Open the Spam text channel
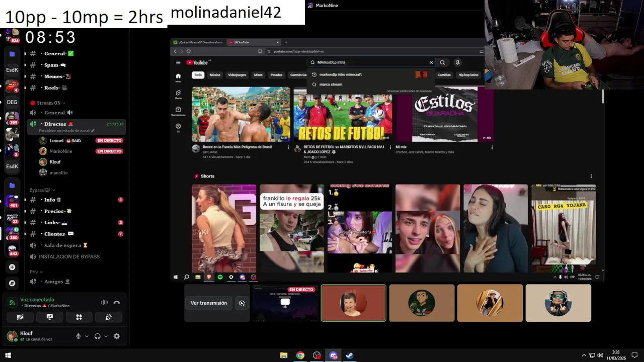Image resolution: width=644 pixels, height=362 pixels. point(75,65)
